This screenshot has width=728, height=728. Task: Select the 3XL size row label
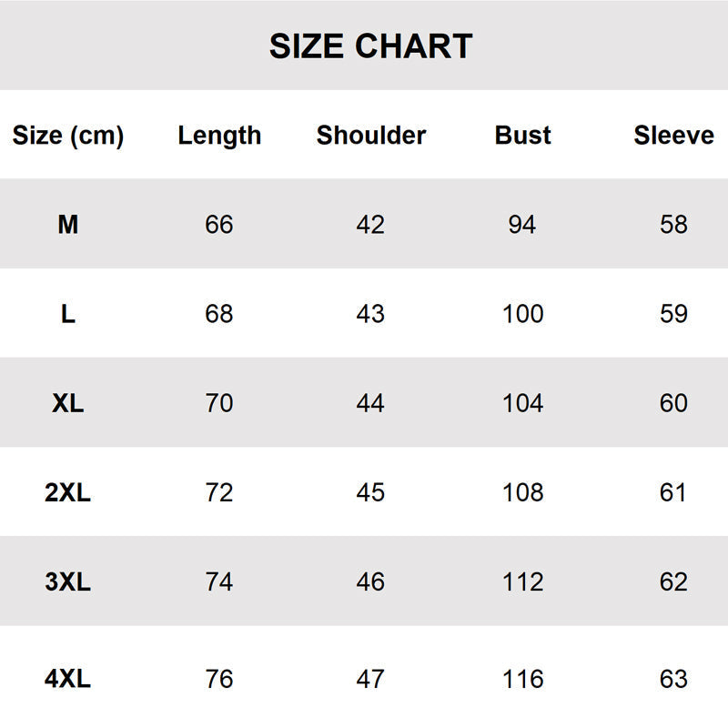(x=68, y=581)
